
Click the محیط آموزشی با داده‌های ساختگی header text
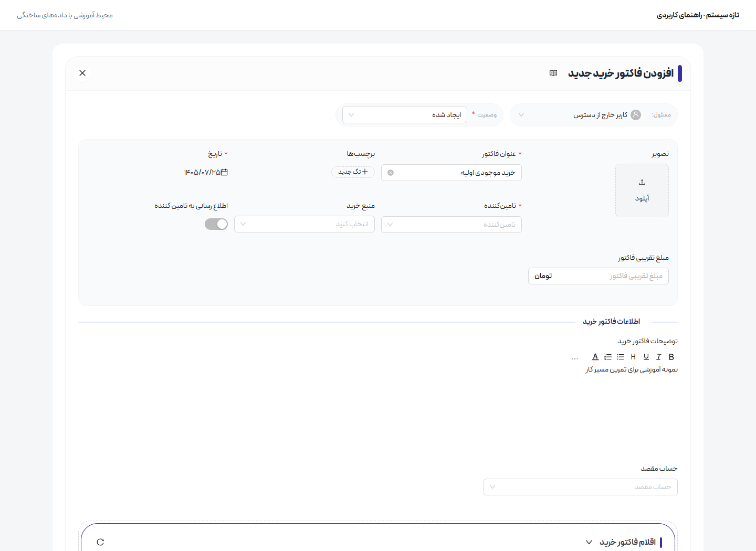(x=65, y=15)
